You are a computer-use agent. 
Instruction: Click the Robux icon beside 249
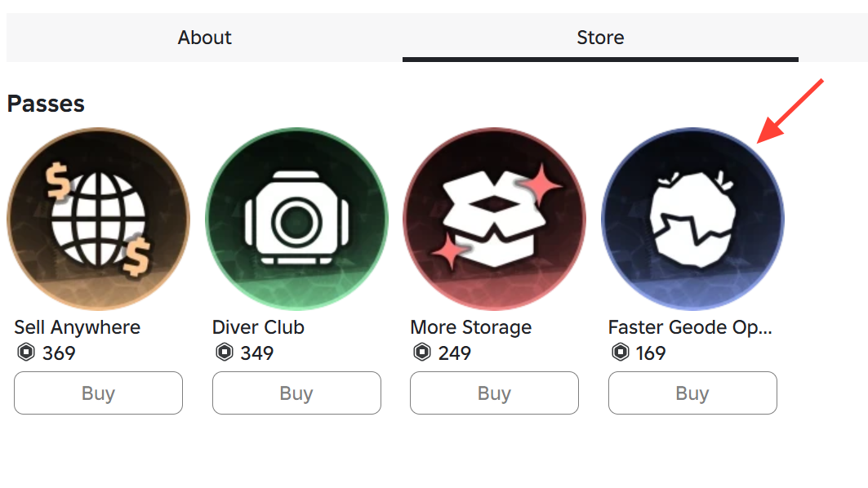tap(421, 353)
